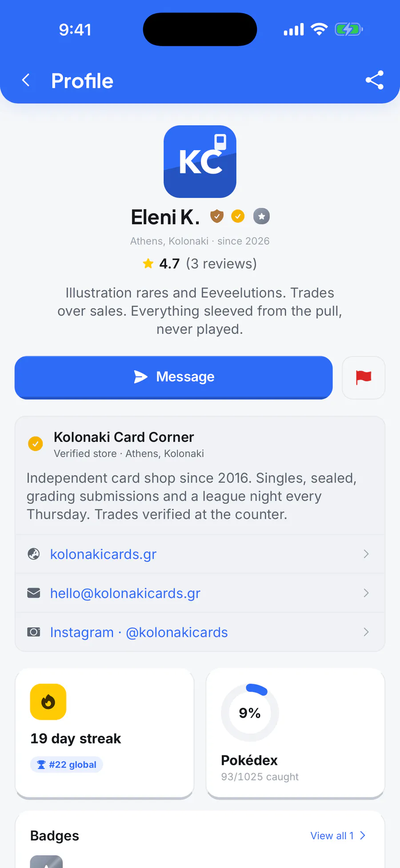
Task: Tap the flame streak icon
Action: coord(48,702)
